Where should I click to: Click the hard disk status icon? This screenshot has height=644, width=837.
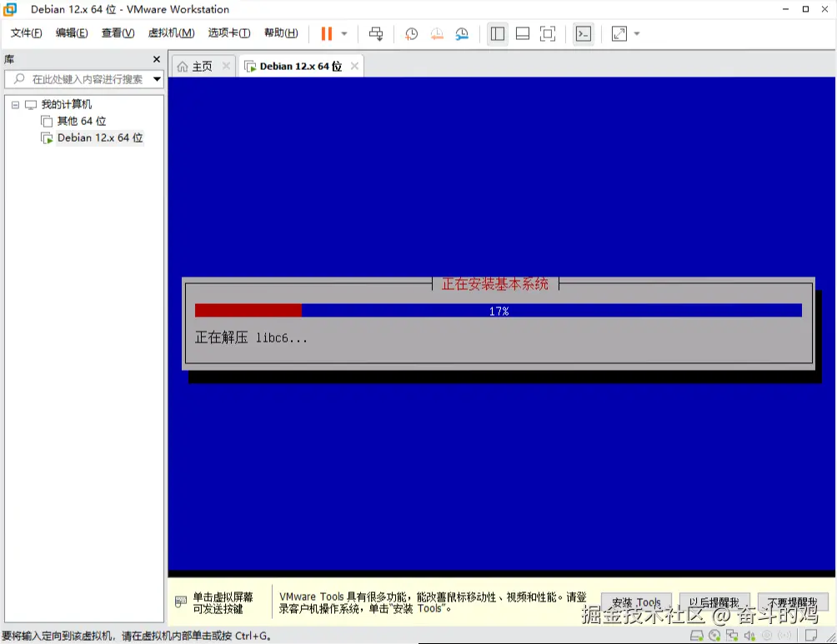pos(698,635)
